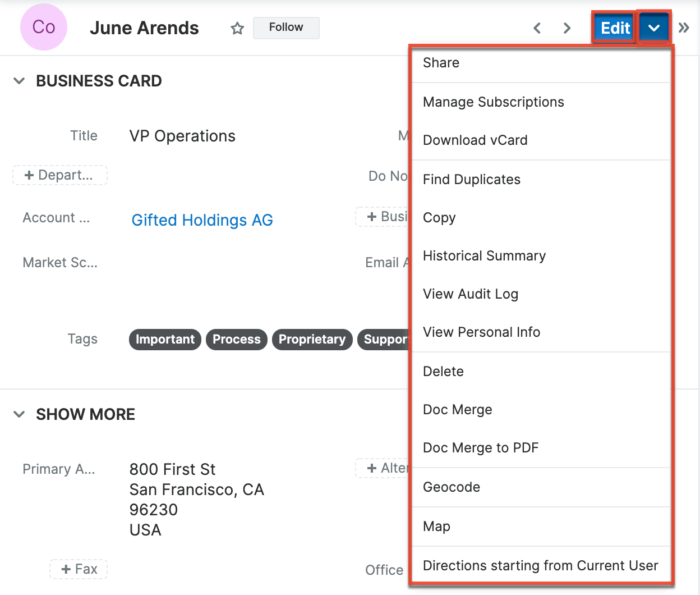Select Share from the actions menu
Viewport: 700px width, 595px height.
441,63
